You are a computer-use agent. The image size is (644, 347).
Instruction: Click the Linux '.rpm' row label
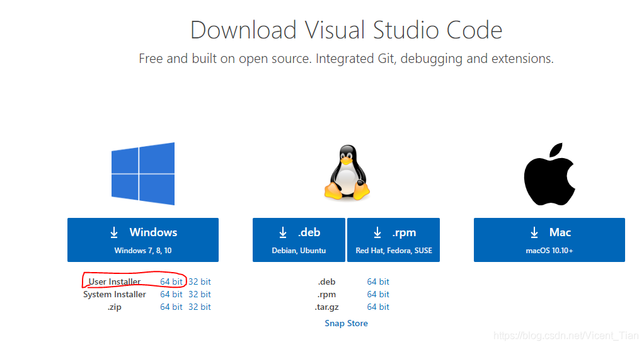(326, 295)
